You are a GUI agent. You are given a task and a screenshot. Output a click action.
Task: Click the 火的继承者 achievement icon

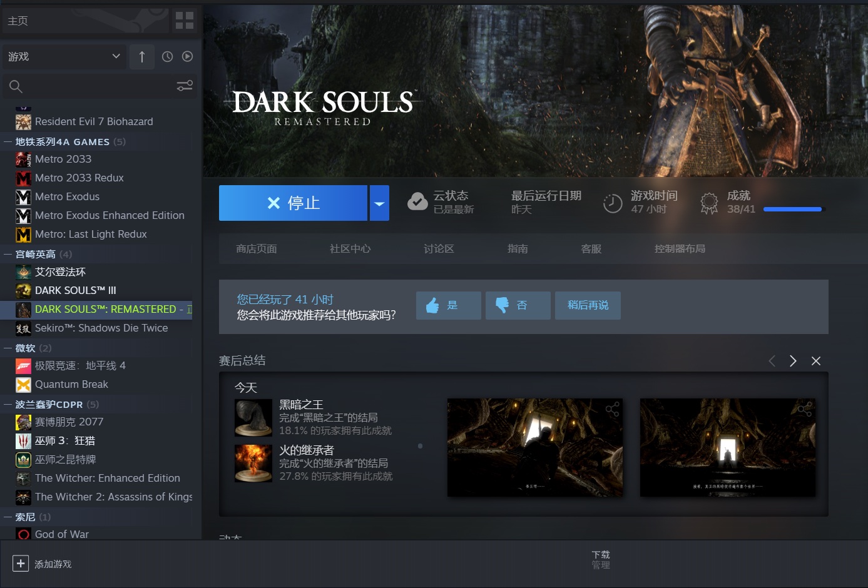[253, 463]
